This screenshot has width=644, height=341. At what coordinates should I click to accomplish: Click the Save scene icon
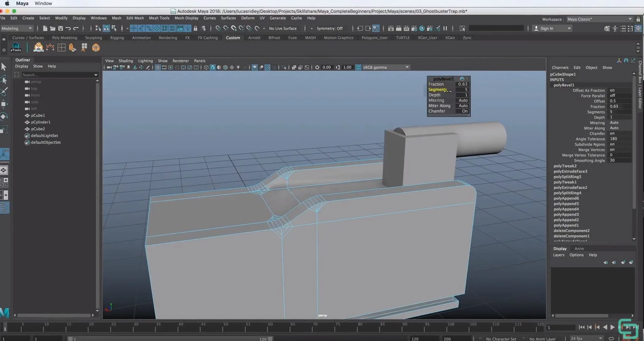click(61, 28)
